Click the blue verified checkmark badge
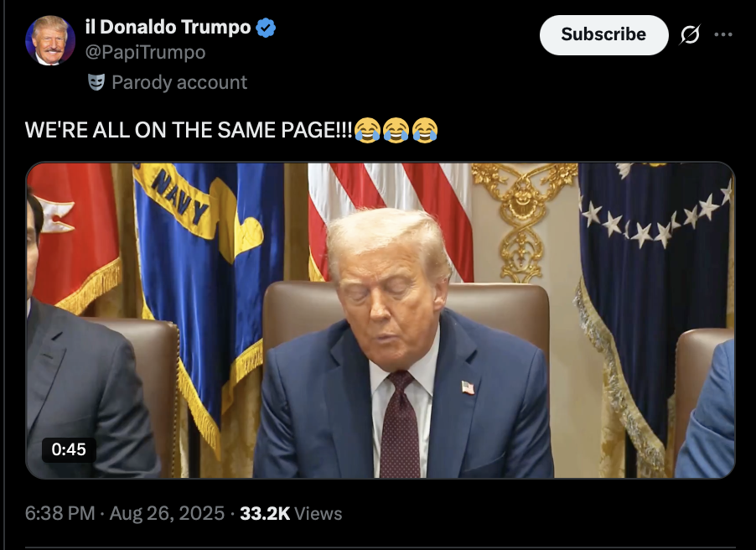The height and width of the screenshot is (550, 756). pos(266,28)
